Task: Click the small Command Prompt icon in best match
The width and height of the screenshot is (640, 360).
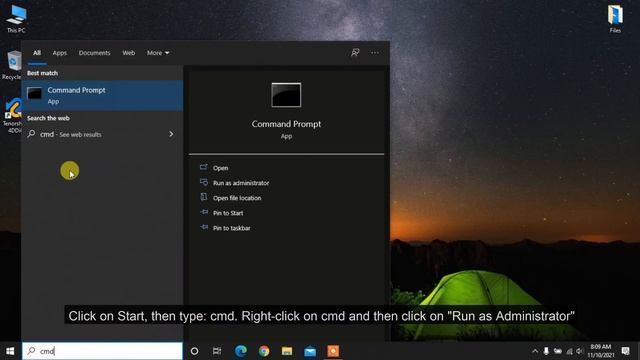Action: click(34, 93)
